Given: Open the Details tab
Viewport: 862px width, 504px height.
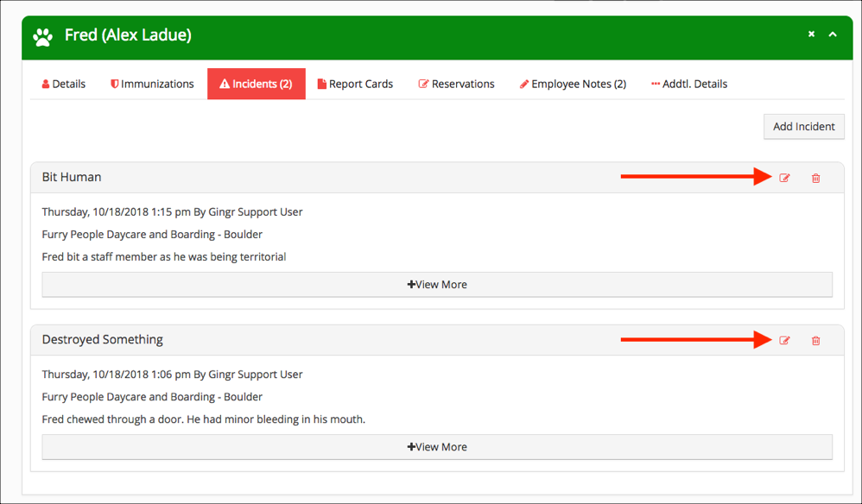Looking at the screenshot, I should 64,84.
